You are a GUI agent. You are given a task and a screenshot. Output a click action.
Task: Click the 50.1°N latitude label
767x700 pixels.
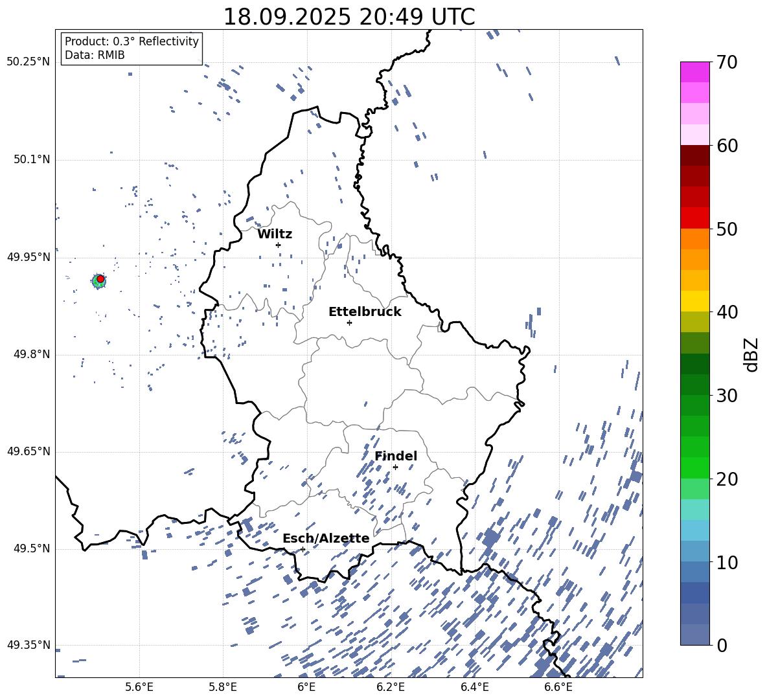point(31,159)
